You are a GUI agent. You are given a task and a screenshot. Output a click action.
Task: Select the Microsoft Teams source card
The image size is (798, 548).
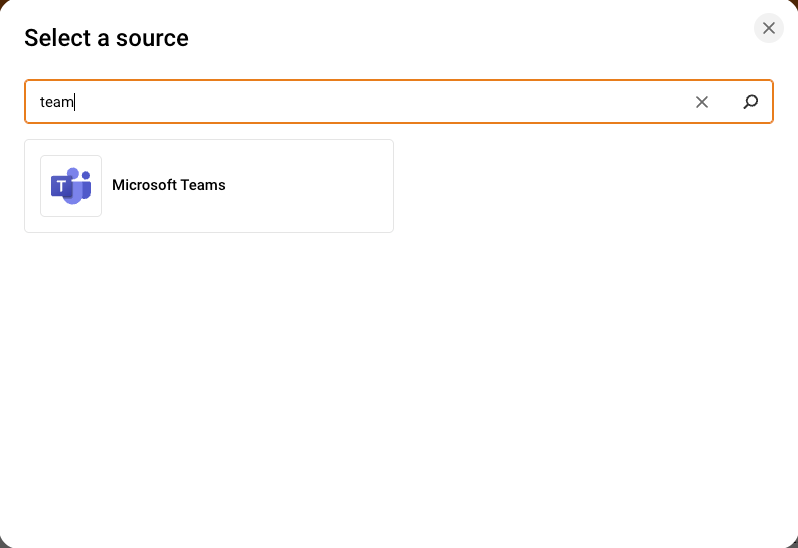click(209, 186)
